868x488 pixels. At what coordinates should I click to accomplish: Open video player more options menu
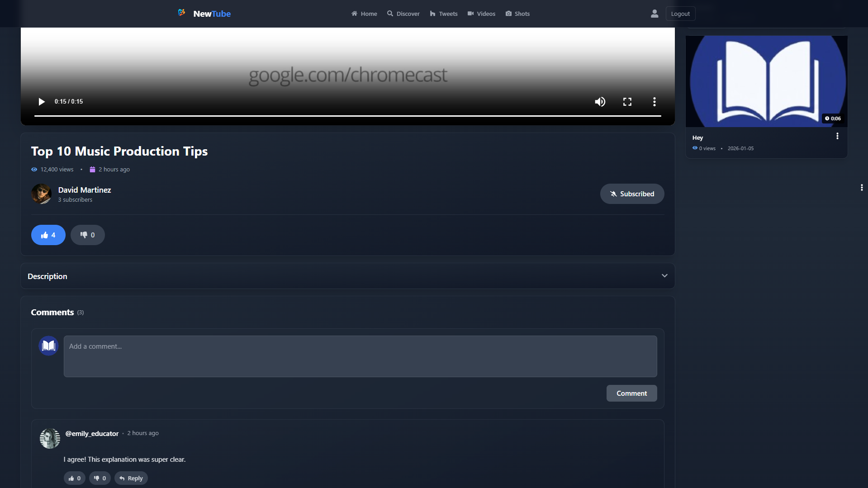(x=654, y=102)
